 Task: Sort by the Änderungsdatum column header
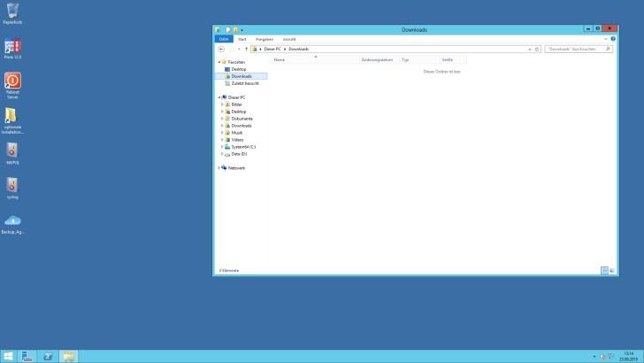tap(379, 60)
